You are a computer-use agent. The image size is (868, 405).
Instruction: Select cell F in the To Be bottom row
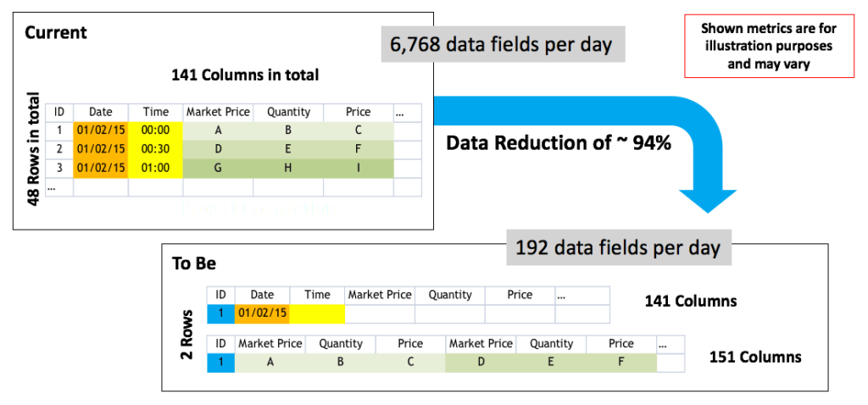(621, 362)
